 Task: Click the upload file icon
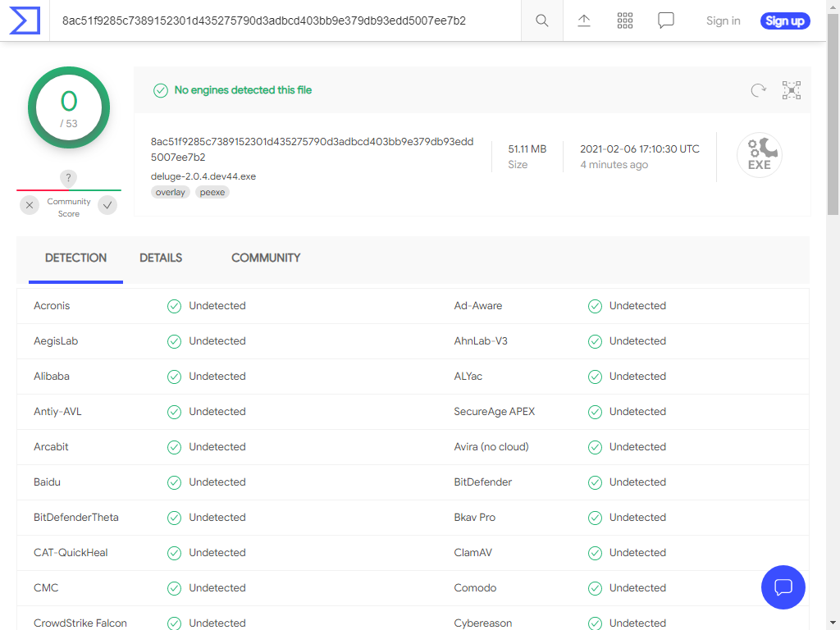click(x=583, y=21)
